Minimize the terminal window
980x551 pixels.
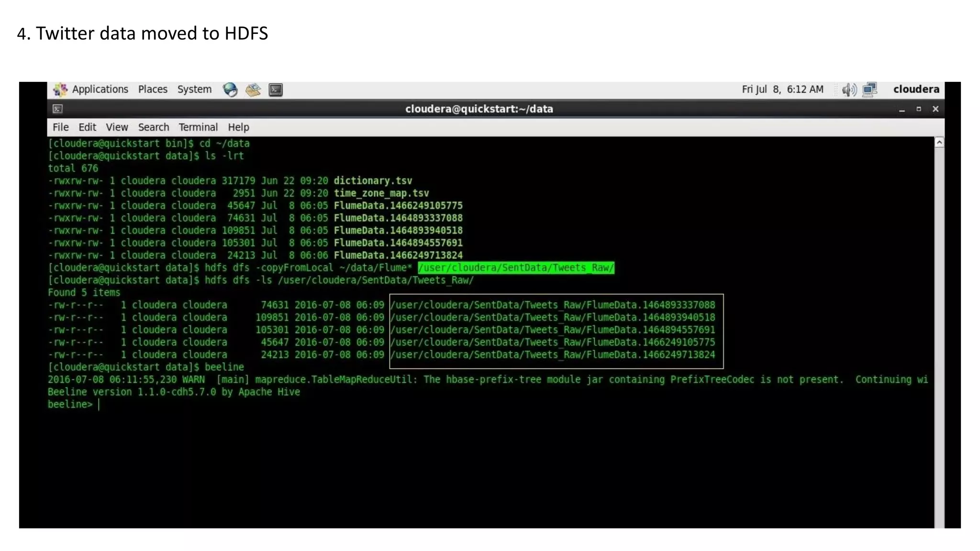[x=902, y=110]
